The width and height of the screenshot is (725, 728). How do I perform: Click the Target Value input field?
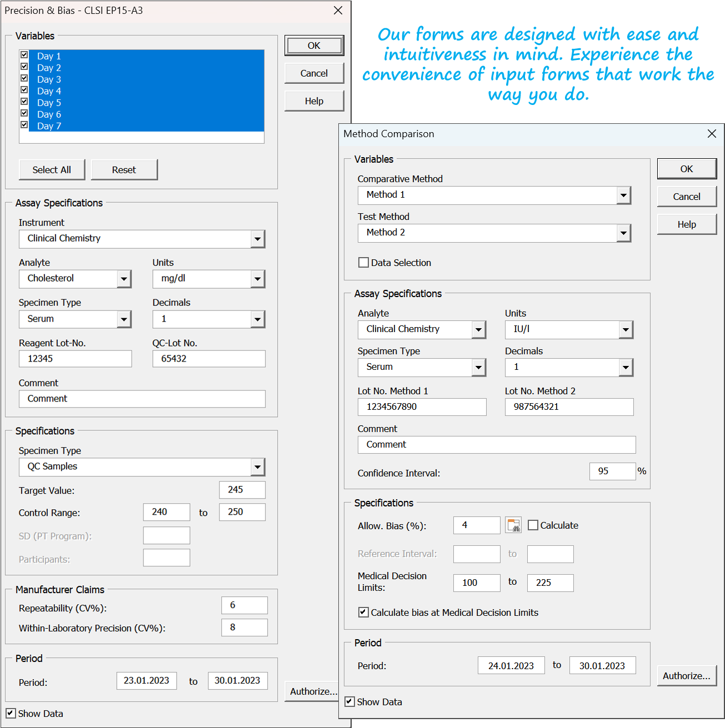[x=242, y=490]
